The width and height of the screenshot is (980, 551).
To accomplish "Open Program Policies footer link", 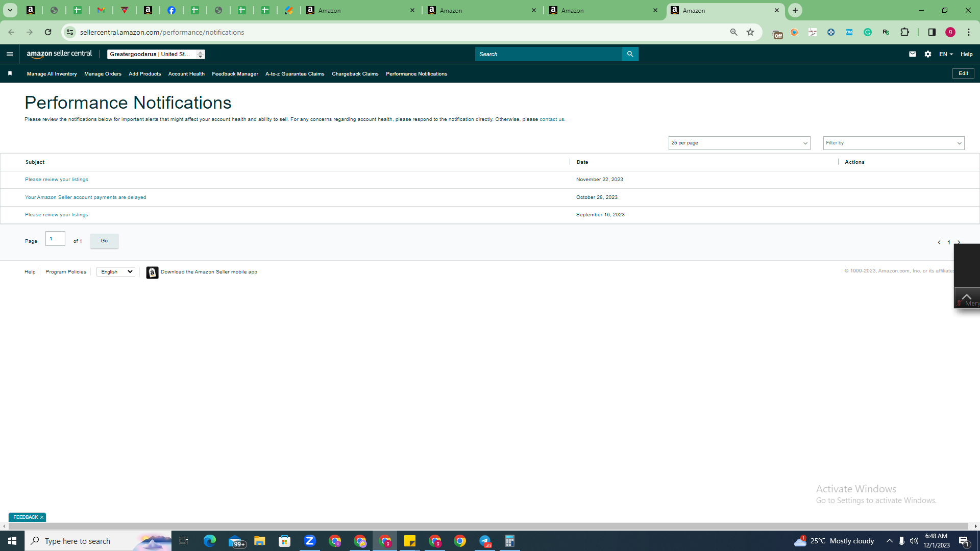I will click(66, 272).
